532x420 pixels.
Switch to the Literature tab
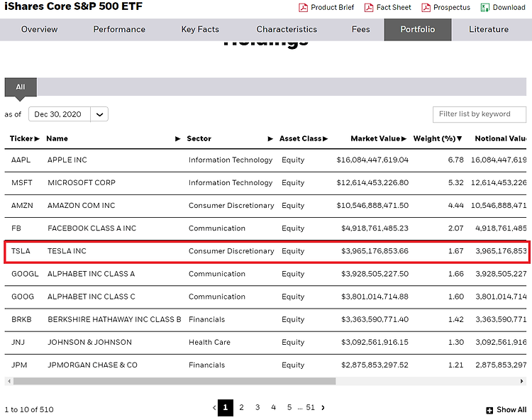(489, 30)
